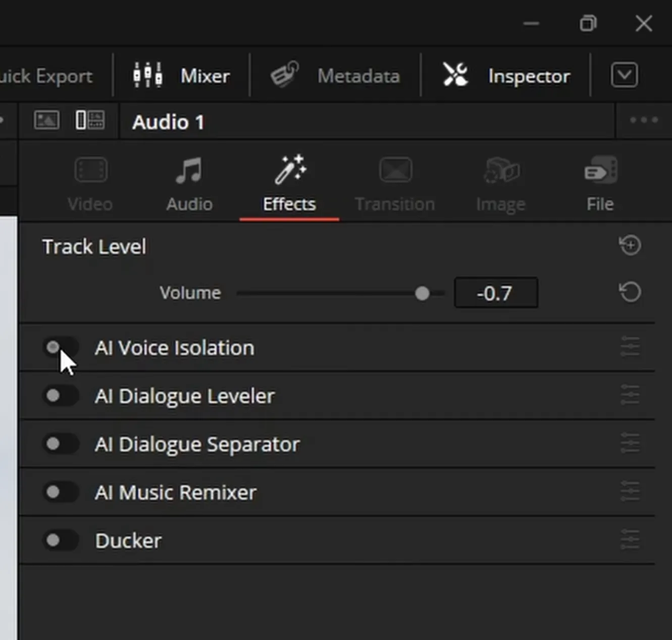Click the Volume slider handle

click(x=422, y=293)
